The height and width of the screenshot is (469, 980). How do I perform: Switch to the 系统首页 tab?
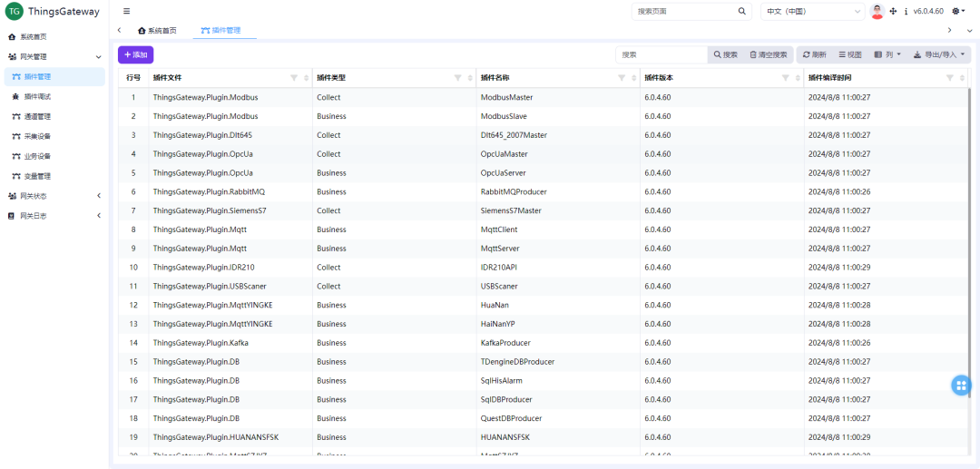[157, 30]
